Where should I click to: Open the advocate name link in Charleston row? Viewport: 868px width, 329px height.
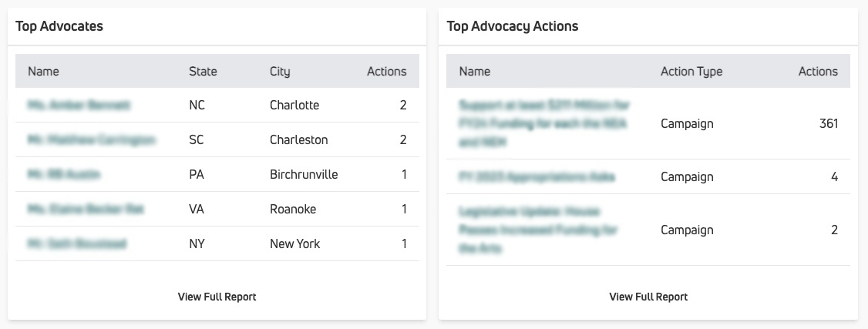tap(91, 140)
